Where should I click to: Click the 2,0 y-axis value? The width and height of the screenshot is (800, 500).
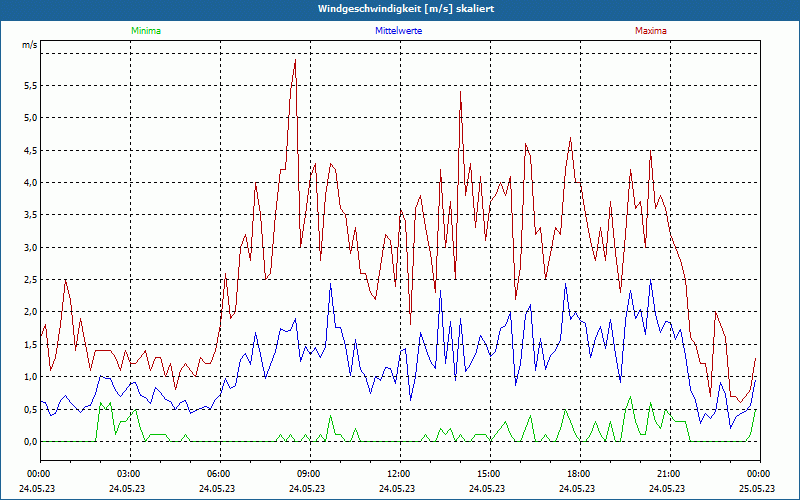coord(31,312)
